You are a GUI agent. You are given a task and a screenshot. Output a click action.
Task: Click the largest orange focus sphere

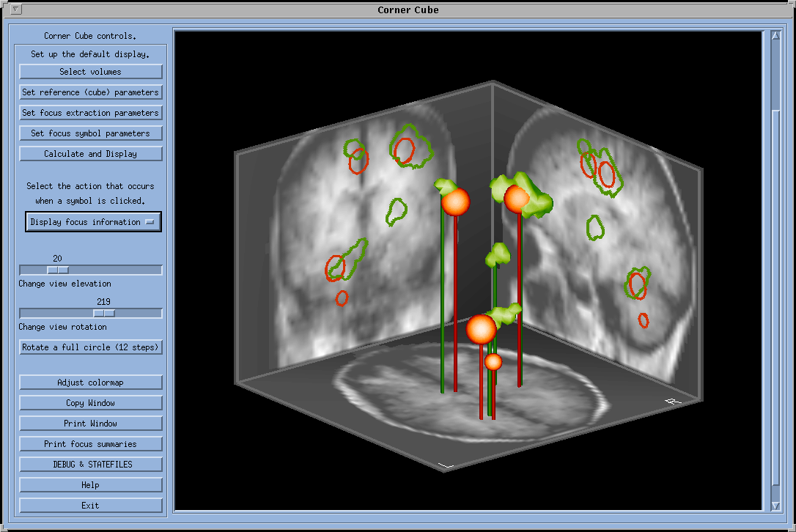pyautogui.click(x=482, y=329)
